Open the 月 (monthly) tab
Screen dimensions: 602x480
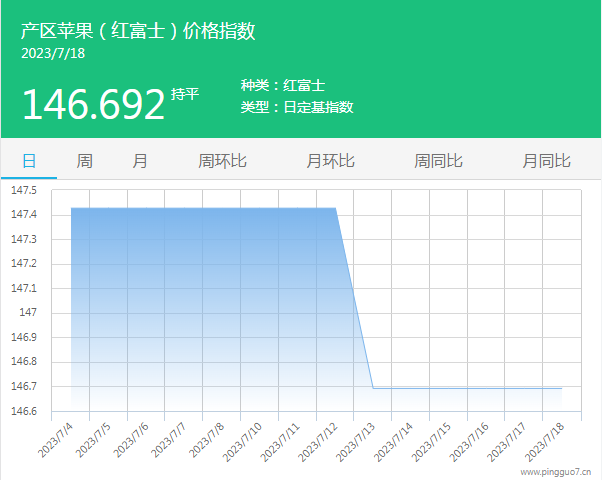point(140,160)
